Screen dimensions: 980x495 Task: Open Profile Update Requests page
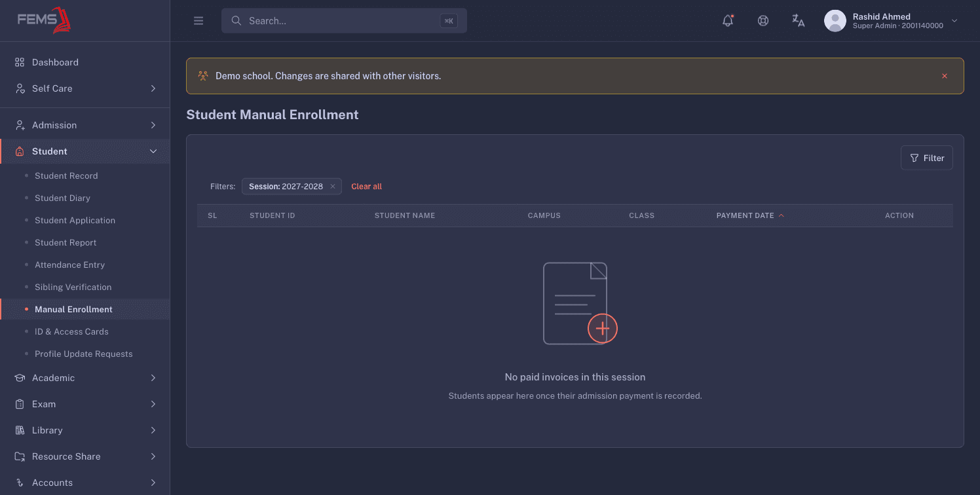tap(85, 354)
